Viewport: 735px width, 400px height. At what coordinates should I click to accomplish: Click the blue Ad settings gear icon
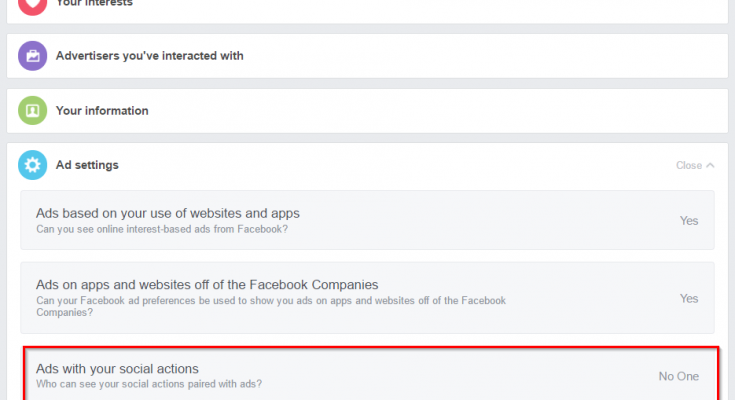click(x=33, y=165)
